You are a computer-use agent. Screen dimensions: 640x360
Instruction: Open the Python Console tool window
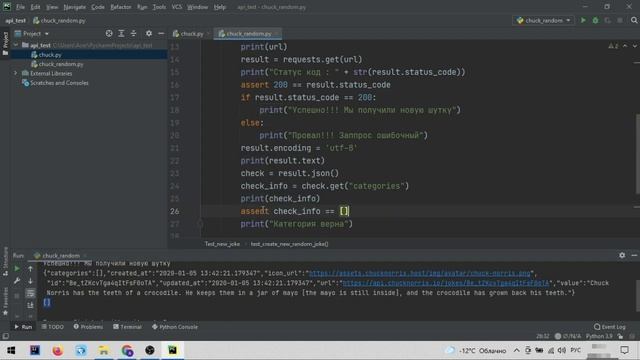point(175,327)
